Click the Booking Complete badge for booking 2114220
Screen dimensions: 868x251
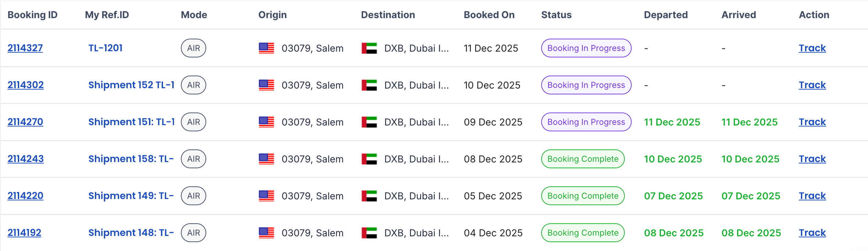click(x=583, y=196)
